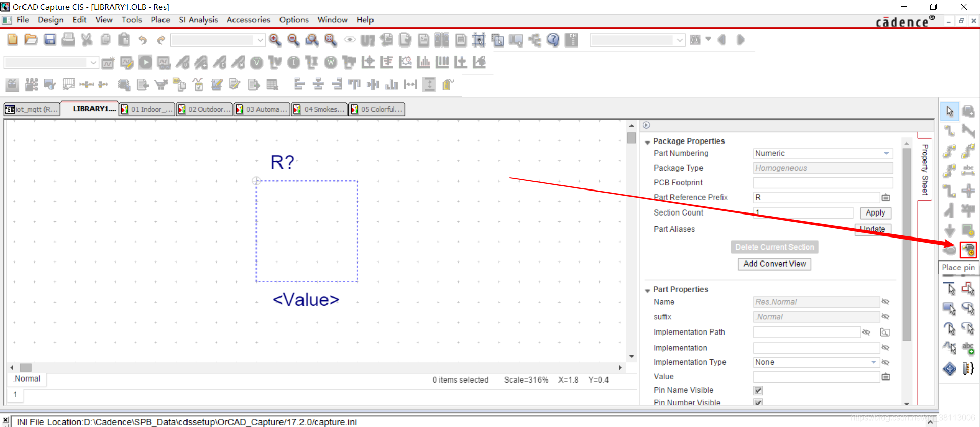Click the Zoom In magnifier icon
The image size is (980, 427).
(x=275, y=40)
